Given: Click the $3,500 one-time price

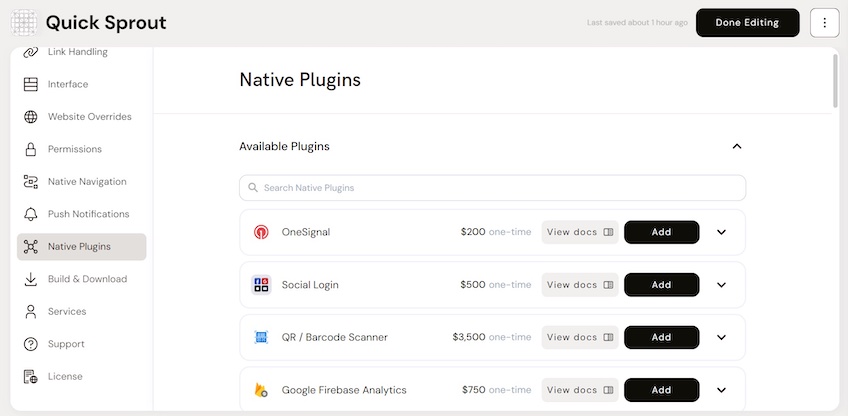Looking at the screenshot, I should 492,337.
